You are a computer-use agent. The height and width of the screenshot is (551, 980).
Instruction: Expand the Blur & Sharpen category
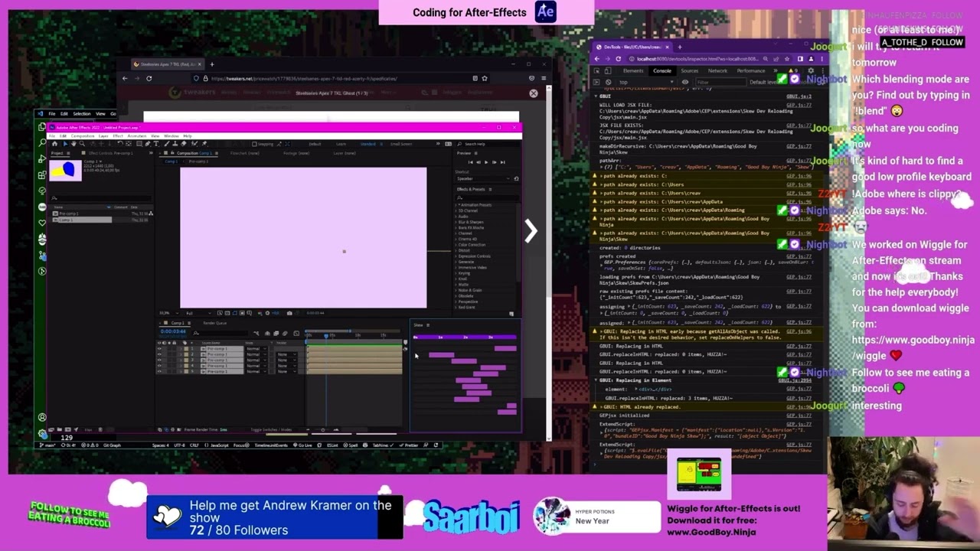[456, 222]
